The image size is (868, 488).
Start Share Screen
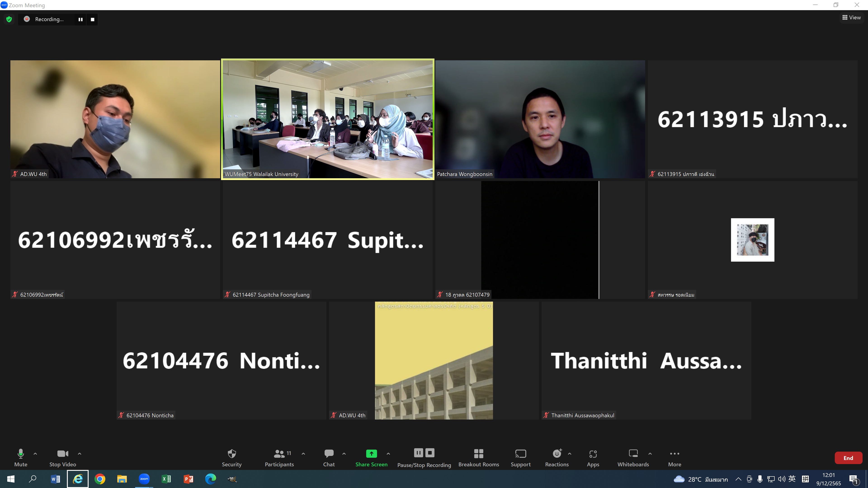click(371, 457)
